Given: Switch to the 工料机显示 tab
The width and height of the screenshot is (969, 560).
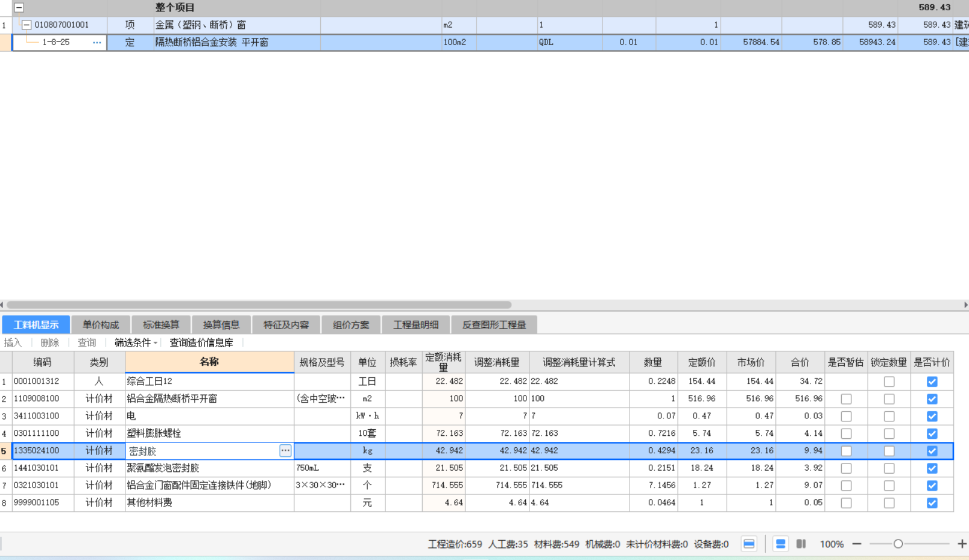Looking at the screenshot, I should 36,325.
